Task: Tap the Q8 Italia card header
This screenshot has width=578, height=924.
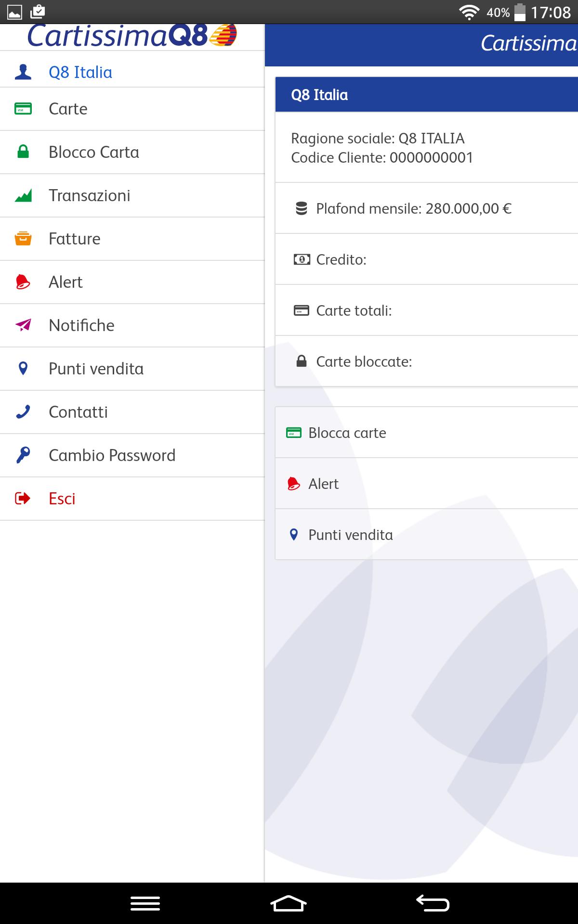Action: [426, 95]
